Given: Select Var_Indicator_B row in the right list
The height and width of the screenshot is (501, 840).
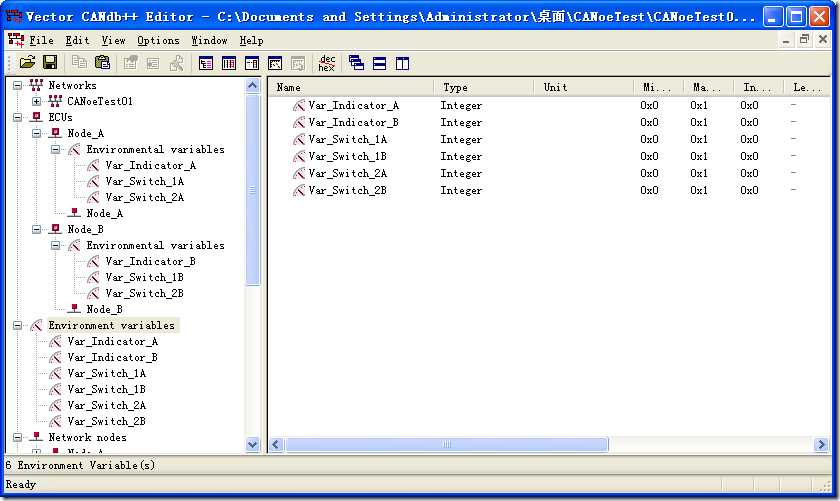Looking at the screenshot, I should coord(549,122).
